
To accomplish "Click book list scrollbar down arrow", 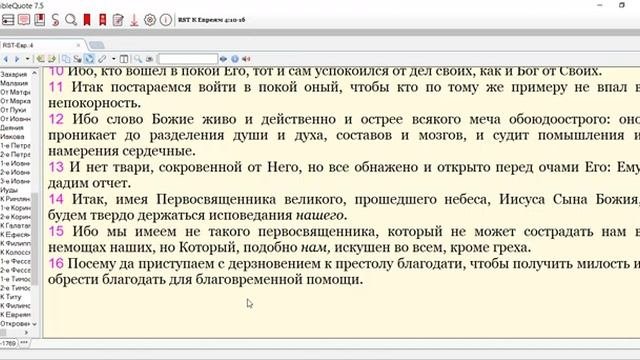I will [x=35, y=324].
